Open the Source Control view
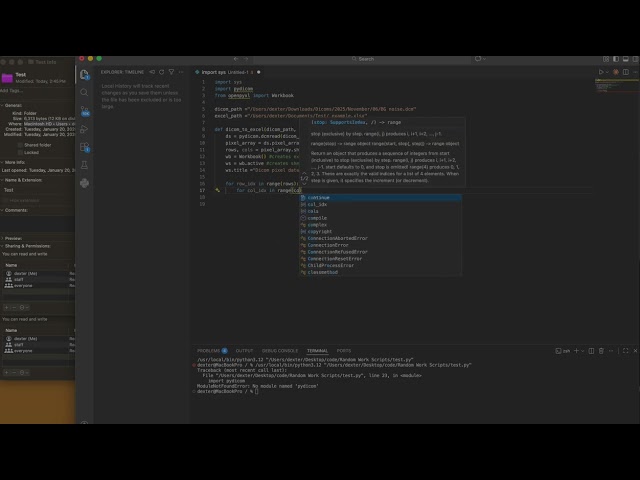Viewport: 640px width, 480px height. click(x=84, y=111)
